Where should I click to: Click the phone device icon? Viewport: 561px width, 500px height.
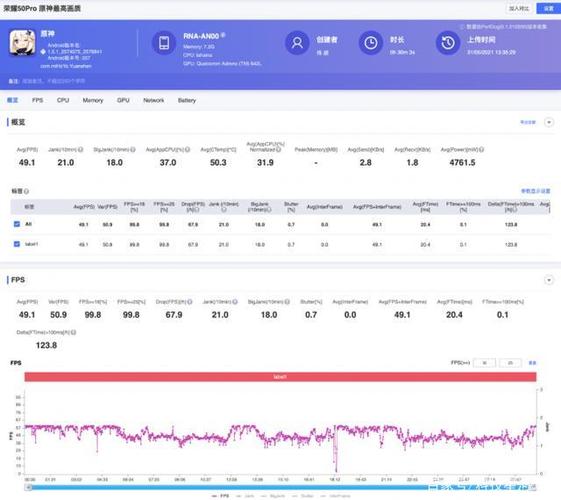[x=164, y=43]
